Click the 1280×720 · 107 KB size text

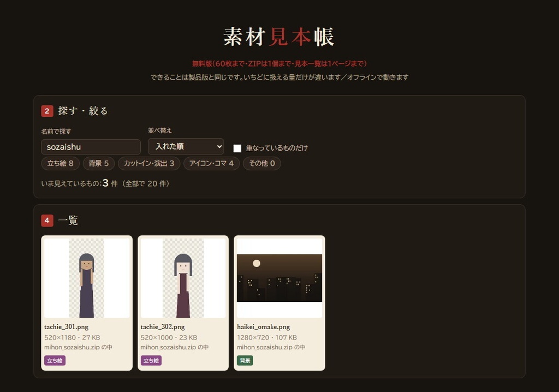coord(267,337)
